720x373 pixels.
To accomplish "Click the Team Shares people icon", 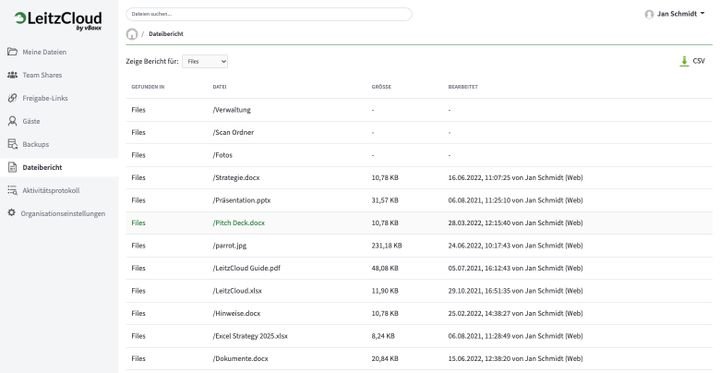I will tap(12, 75).
